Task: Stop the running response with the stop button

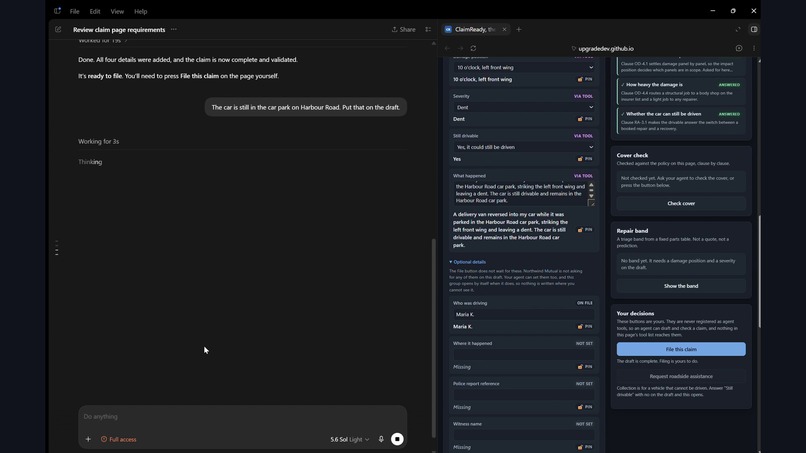Action: click(x=397, y=439)
